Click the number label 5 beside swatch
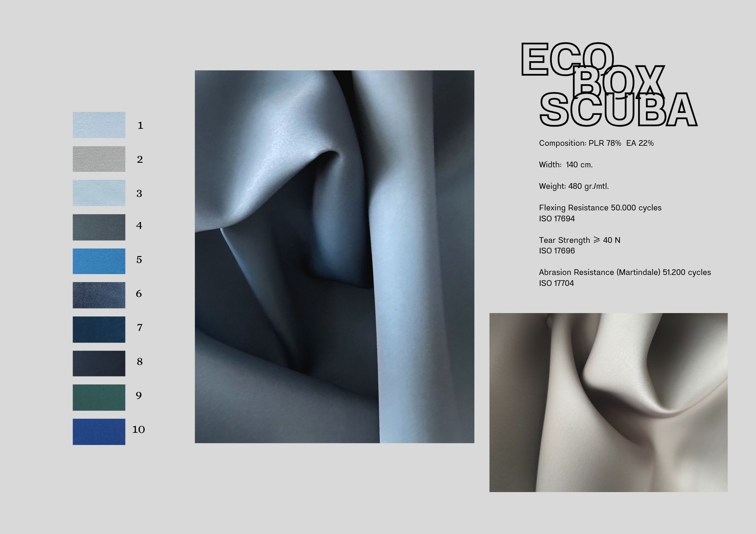The height and width of the screenshot is (534, 756). click(139, 260)
